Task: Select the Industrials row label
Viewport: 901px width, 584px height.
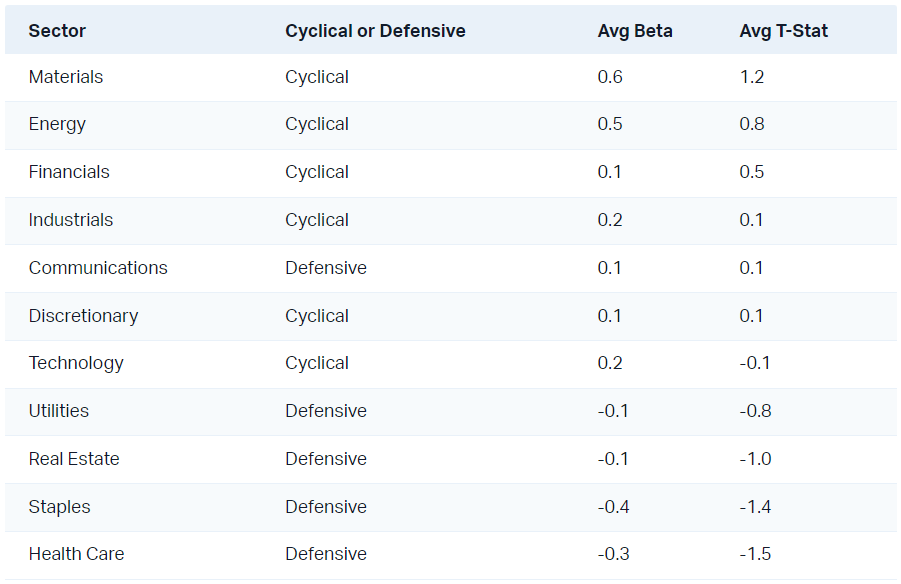Action: coord(71,220)
